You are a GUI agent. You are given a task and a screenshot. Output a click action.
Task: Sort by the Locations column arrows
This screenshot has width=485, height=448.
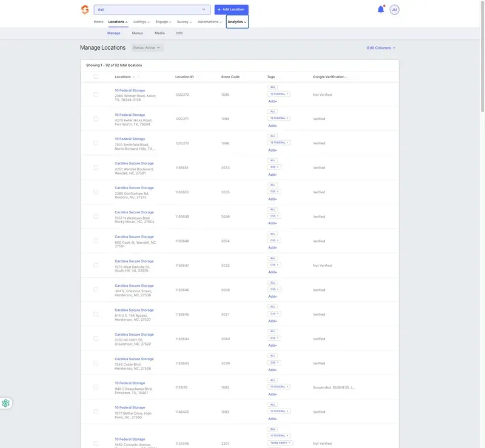133,77
